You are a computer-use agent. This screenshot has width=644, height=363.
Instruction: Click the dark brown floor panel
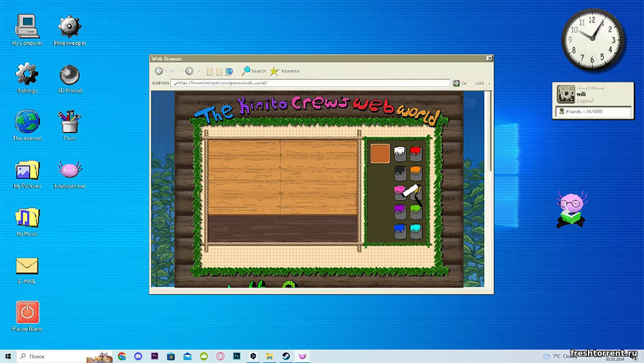283,228
